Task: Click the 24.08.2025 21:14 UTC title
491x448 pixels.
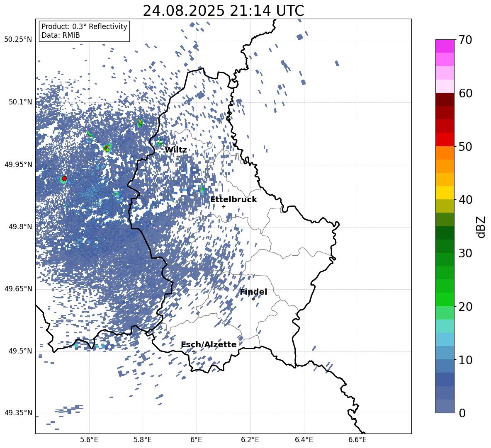Action: (x=224, y=11)
